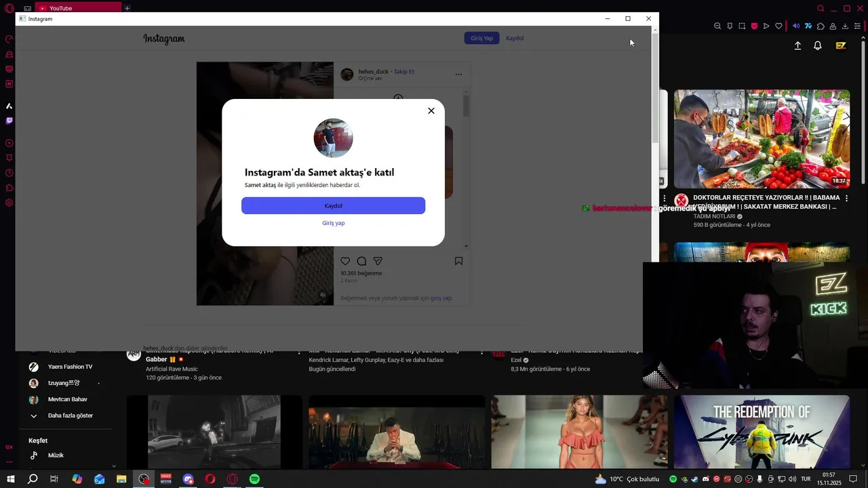868x488 pixels.
Task: Click the share paper-plane icon on post
Action: click(378, 261)
